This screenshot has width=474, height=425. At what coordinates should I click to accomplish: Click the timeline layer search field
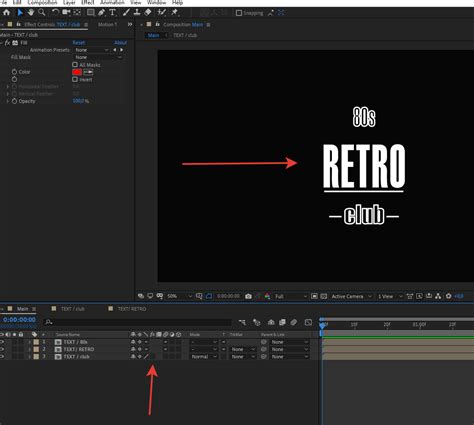pyautogui.click(x=138, y=322)
